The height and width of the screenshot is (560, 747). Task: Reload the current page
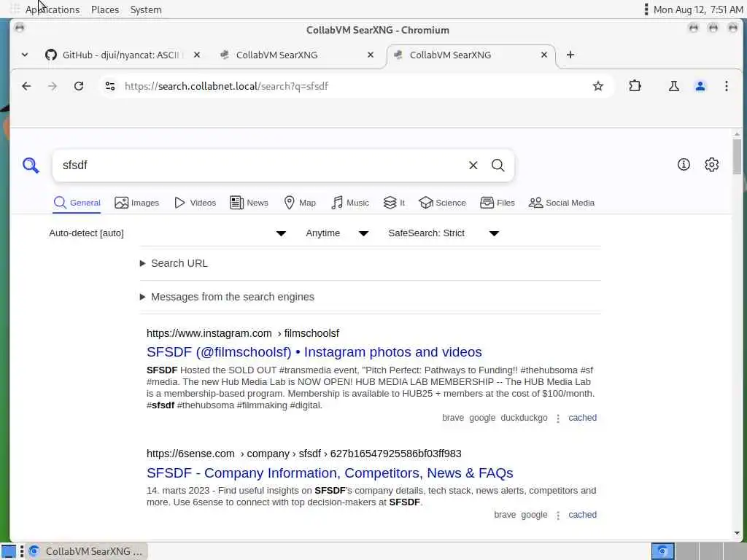(x=79, y=86)
